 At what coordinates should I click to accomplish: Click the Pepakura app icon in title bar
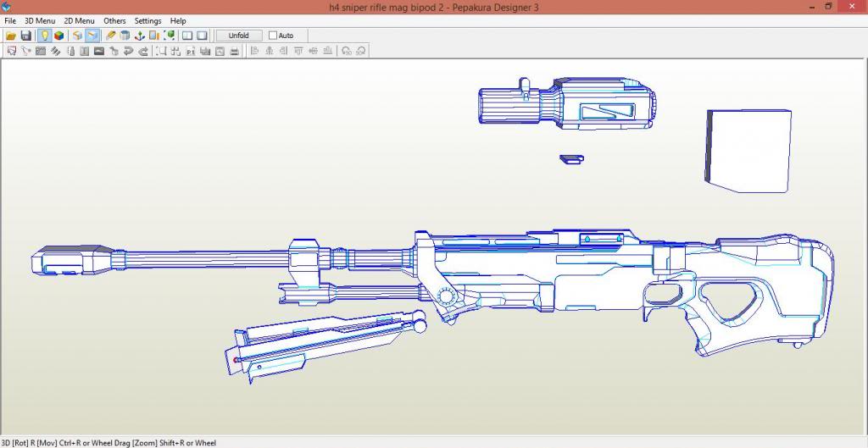click(7, 7)
